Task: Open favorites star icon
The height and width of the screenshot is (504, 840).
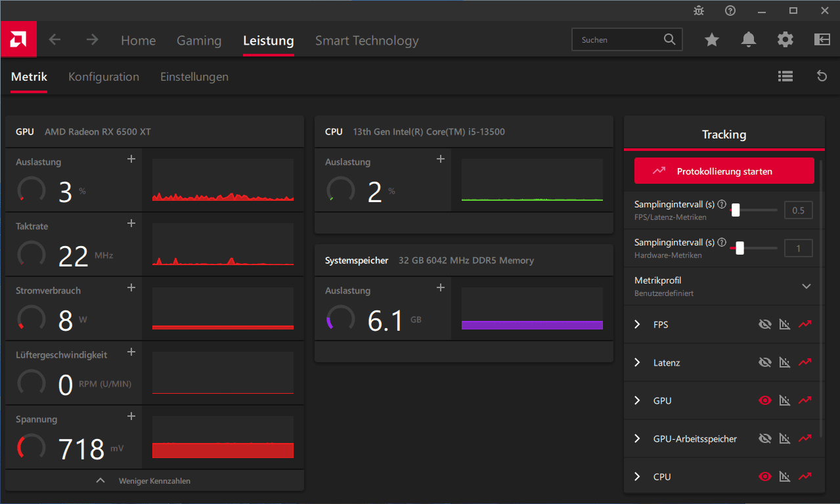Action: tap(712, 40)
